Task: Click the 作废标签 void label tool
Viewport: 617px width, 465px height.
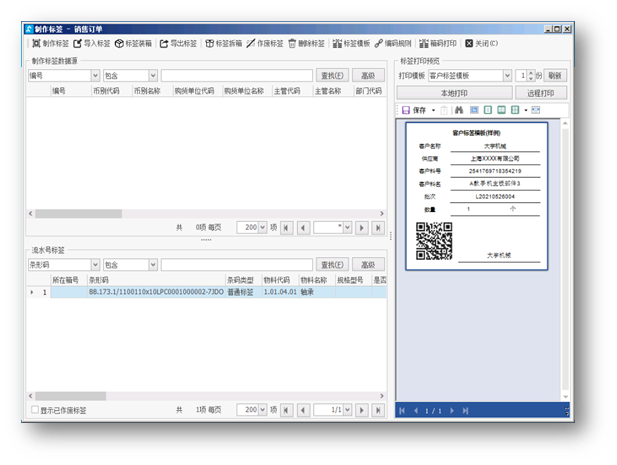Action: click(265, 43)
